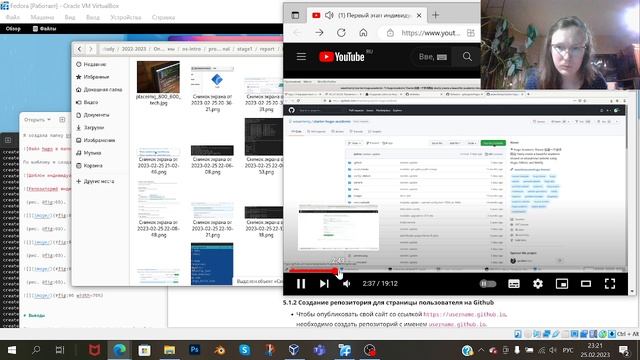Pause the YouTube video

click(x=301, y=284)
